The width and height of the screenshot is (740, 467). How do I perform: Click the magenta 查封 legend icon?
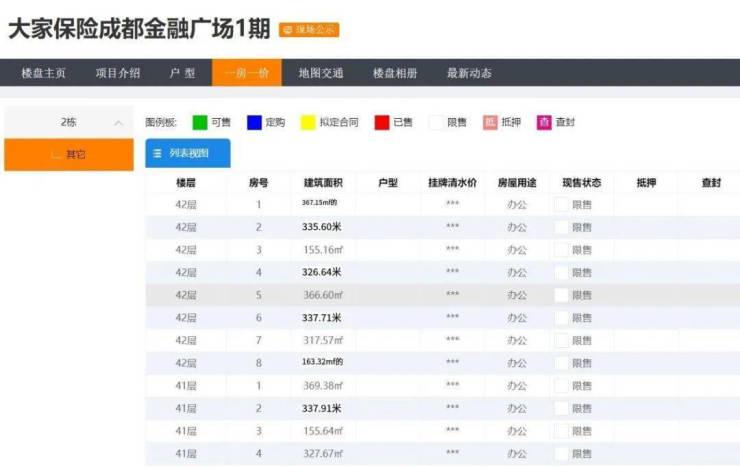coord(544,123)
